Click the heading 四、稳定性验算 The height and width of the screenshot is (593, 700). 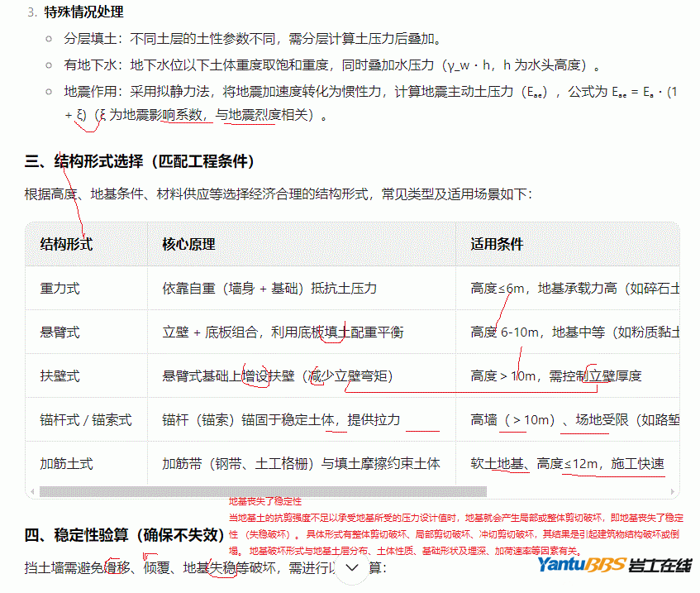(124, 535)
